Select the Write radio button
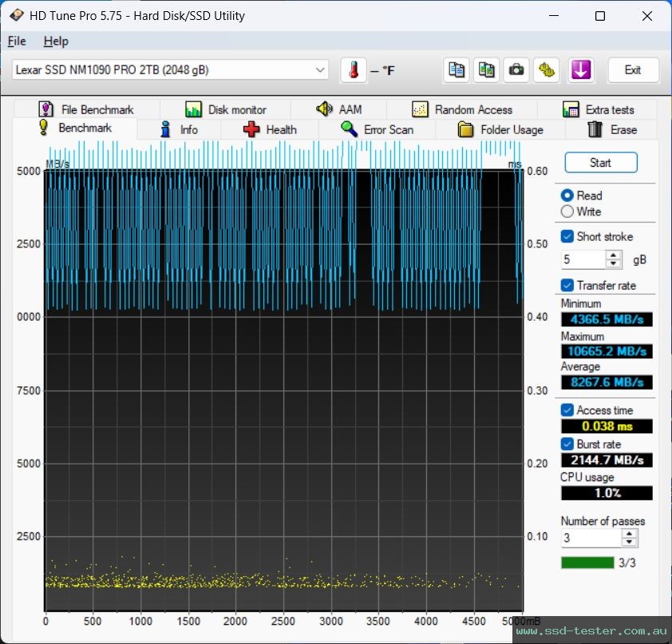 [567, 211]
